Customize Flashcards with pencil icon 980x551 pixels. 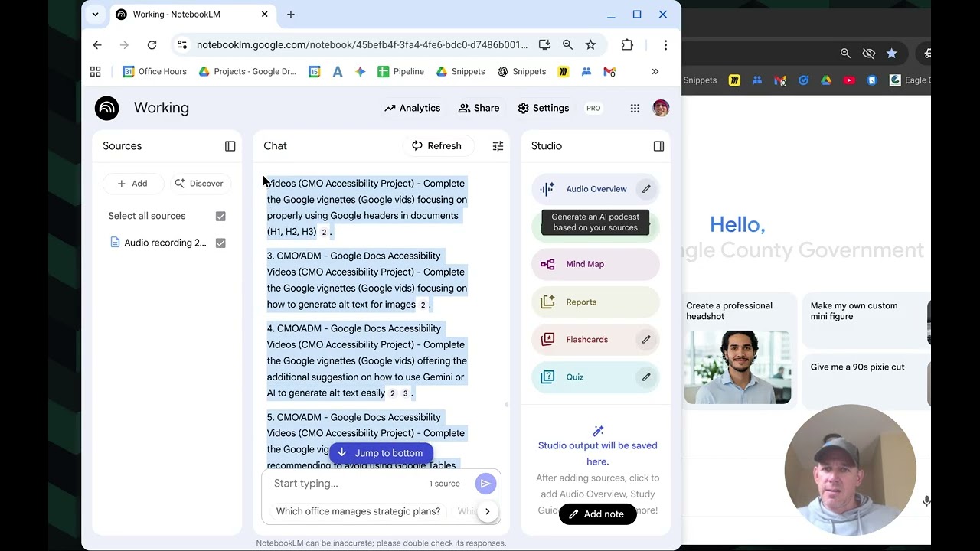(646, 339)
